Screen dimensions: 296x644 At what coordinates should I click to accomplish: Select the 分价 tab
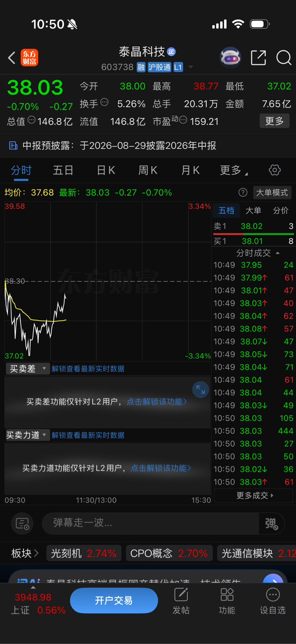tap(281, 211)
